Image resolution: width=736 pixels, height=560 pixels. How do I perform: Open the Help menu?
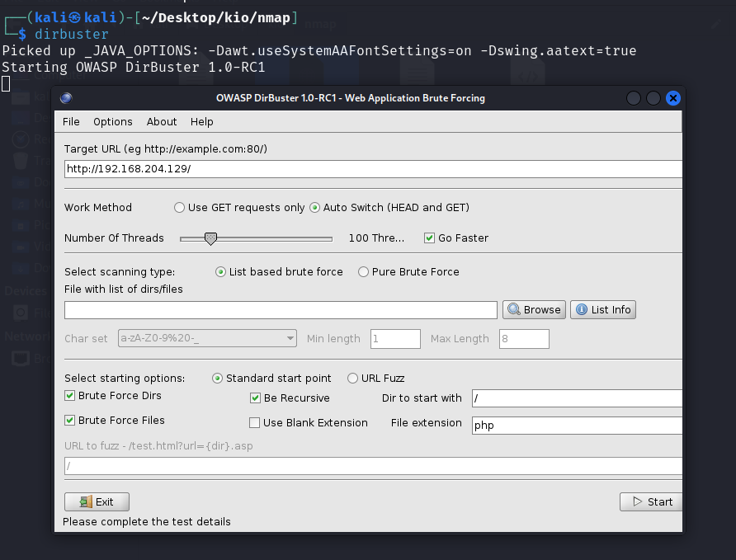click(x=202, y=122)
